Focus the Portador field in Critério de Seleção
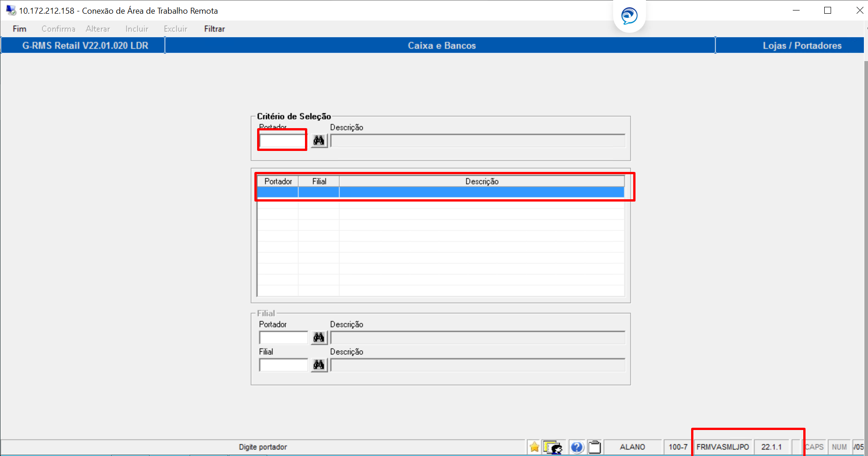Image resolution: width=868 pixels, height=456 pixels. [x=282, y=140]
